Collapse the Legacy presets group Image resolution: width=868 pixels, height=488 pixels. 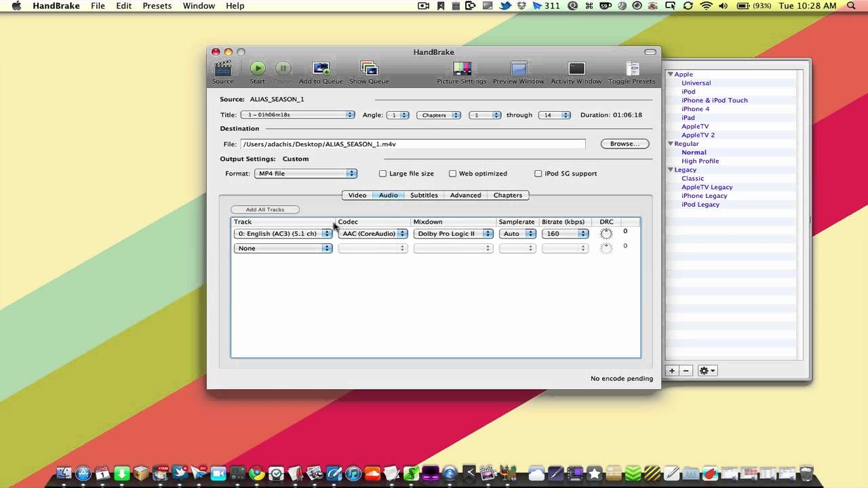pos(670,170)
